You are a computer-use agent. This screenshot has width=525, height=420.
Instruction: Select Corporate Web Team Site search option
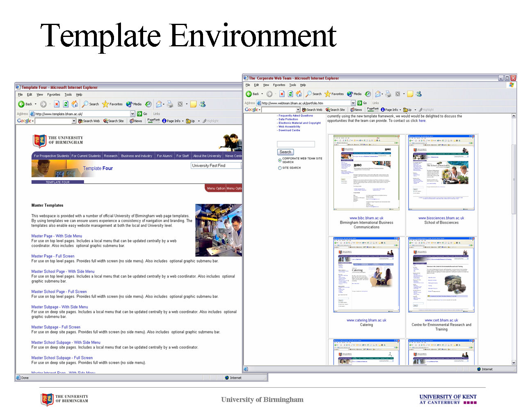pos(280,160)
